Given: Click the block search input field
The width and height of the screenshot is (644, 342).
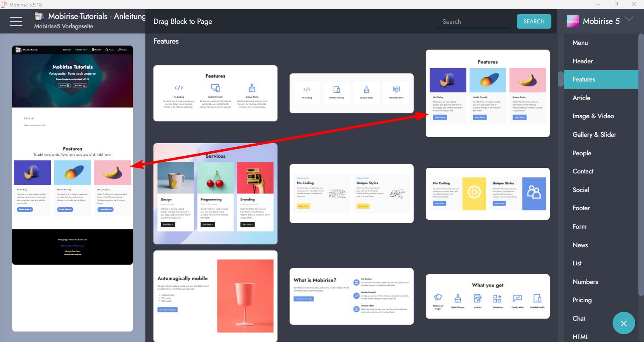Looking at the screenshot, I should pos(474,22).
